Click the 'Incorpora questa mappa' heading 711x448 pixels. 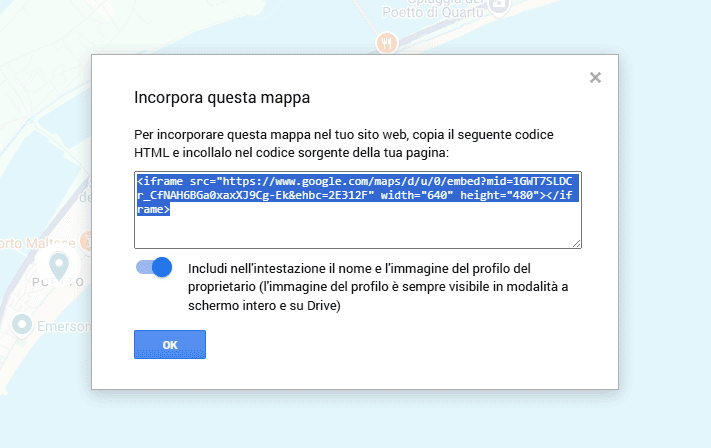[x=222, y=97]
